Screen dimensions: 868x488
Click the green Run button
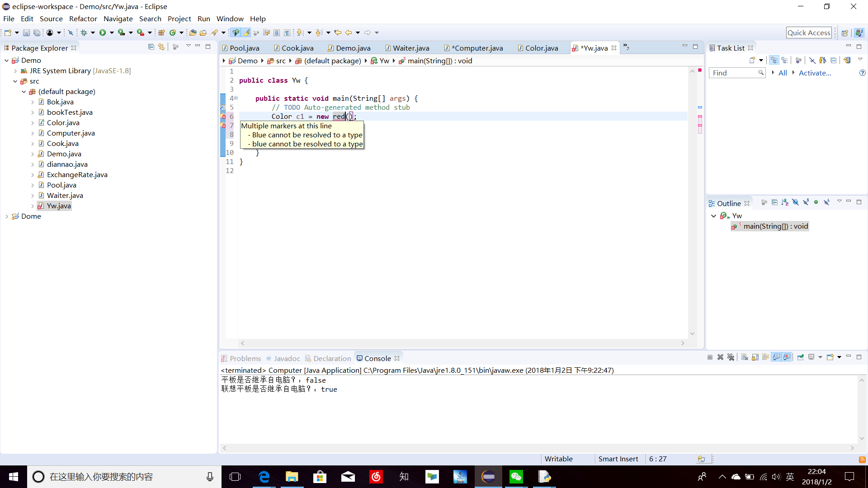103,33
